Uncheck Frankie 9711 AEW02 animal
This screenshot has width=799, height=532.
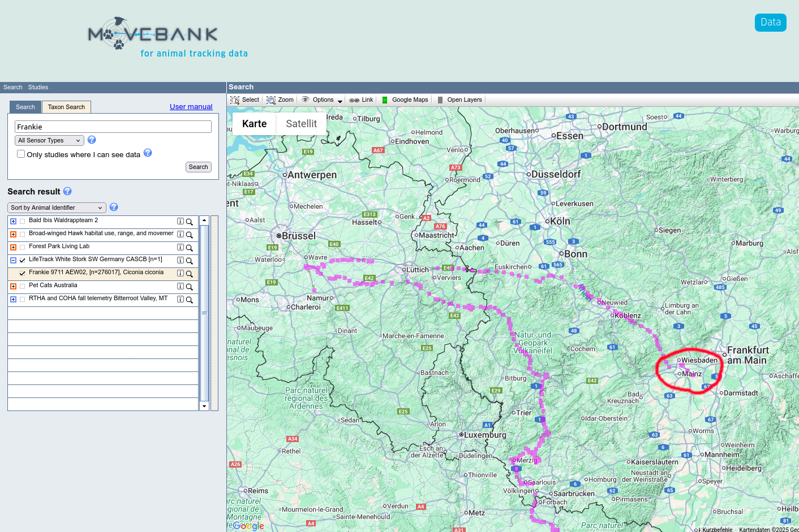(x=23, y=274)
